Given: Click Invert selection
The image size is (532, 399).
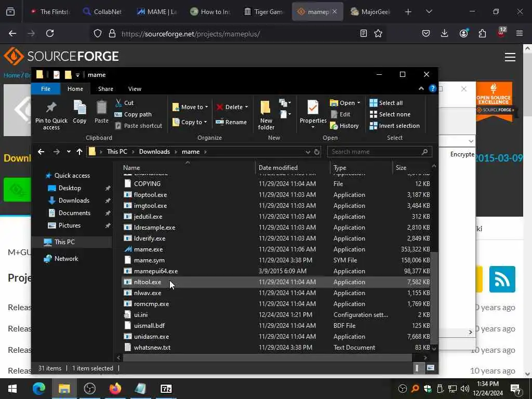Looking at the screenshot, I should coord(395,126).
